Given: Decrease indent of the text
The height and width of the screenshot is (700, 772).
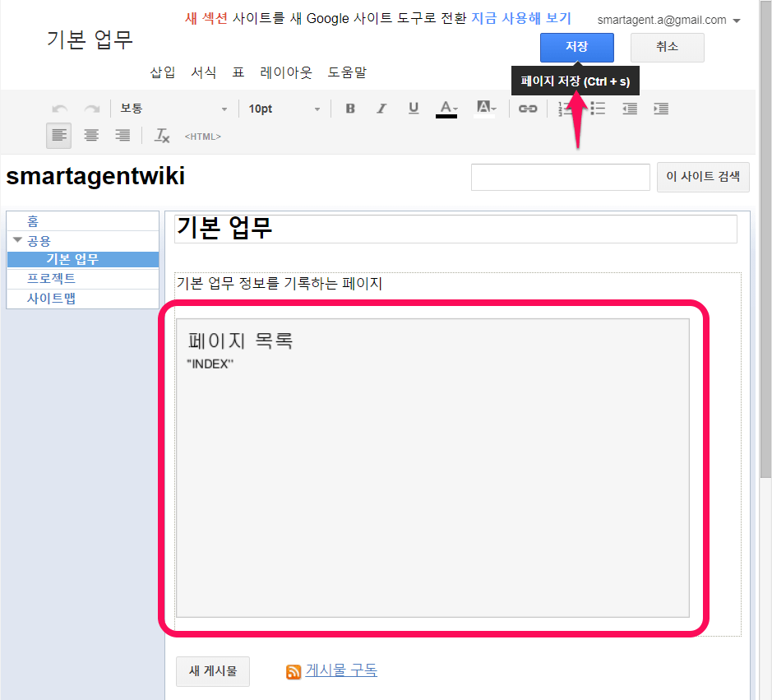Looking at the screenshot, I should click(x=630, y=109).
